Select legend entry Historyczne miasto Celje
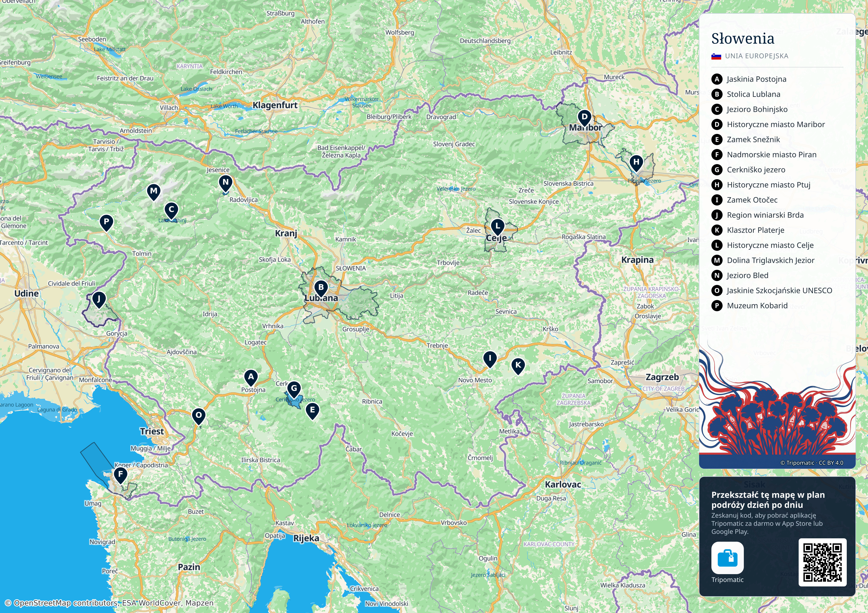This screenshot has width=868, height=613. (x=763, y=246)
